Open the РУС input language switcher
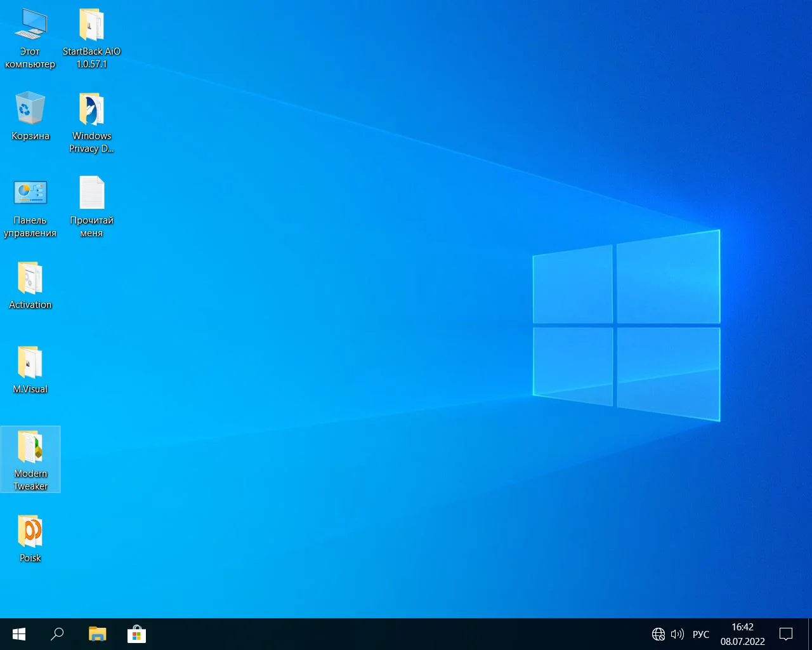The height and width of the screenshot is (650, 812). pos(701,634)
